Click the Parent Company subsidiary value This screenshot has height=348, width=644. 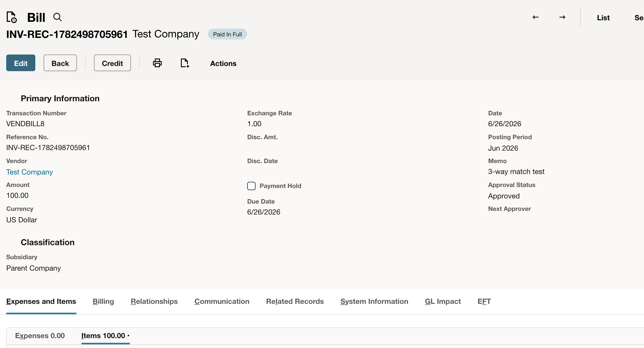[x=33, y=268]
